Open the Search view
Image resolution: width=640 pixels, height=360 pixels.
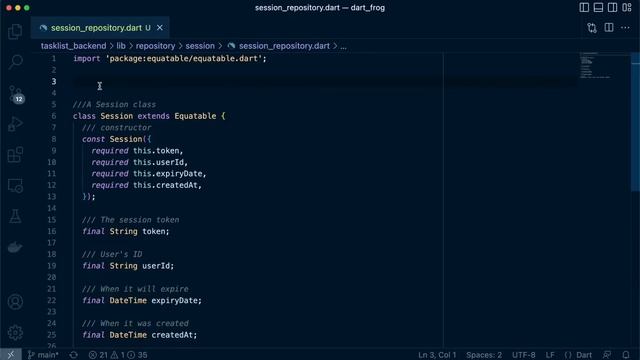15,62
